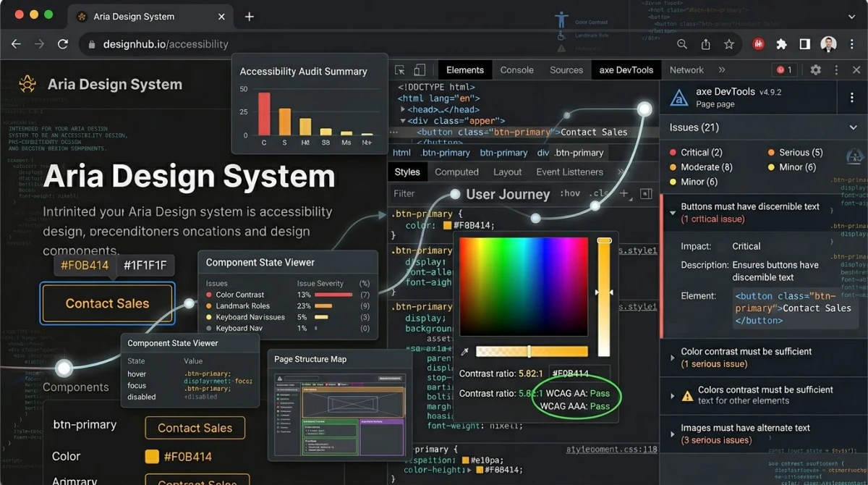This screenshot has width=868, height=485.
Task: Expand the Color contrast must be sufficient issue
Action: tap(673, 358)
